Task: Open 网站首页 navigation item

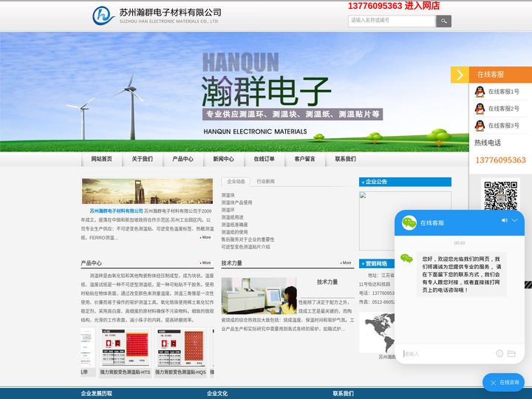Action: (x=101, y=159)
